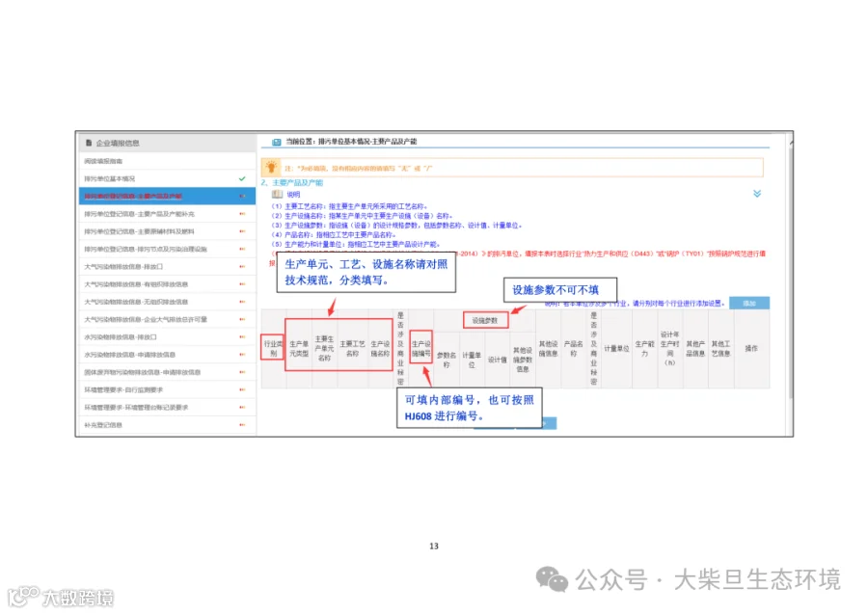The height and width of the screenshot is (614, 868).
Task: Click 生产单元类型 column header
Action: point(299,349)
